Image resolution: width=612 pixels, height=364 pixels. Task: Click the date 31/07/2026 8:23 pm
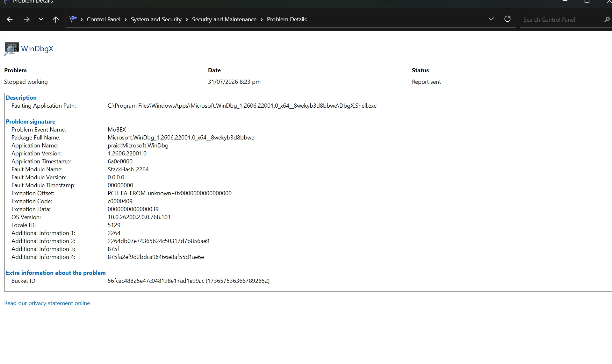click(234, 82)
